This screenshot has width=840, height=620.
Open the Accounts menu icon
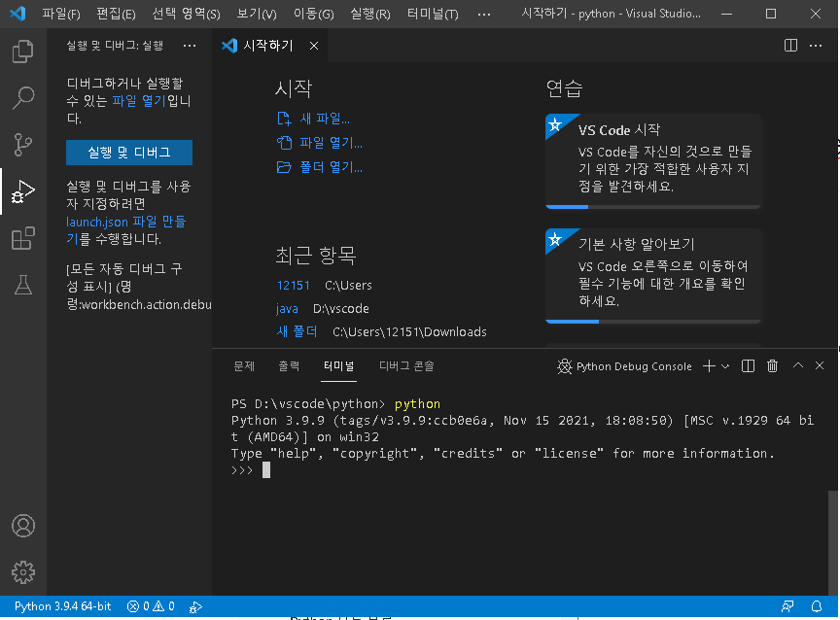(x=23, y=526)
